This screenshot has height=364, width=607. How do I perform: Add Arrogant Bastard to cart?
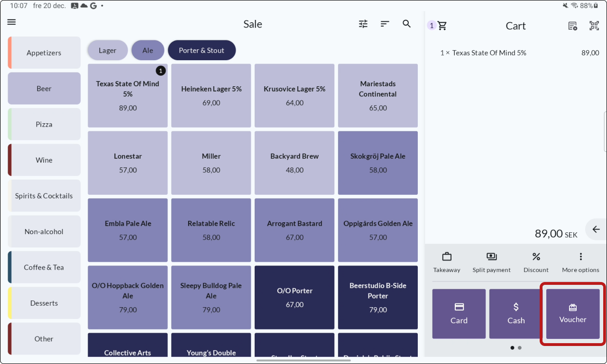pos(294,230)
